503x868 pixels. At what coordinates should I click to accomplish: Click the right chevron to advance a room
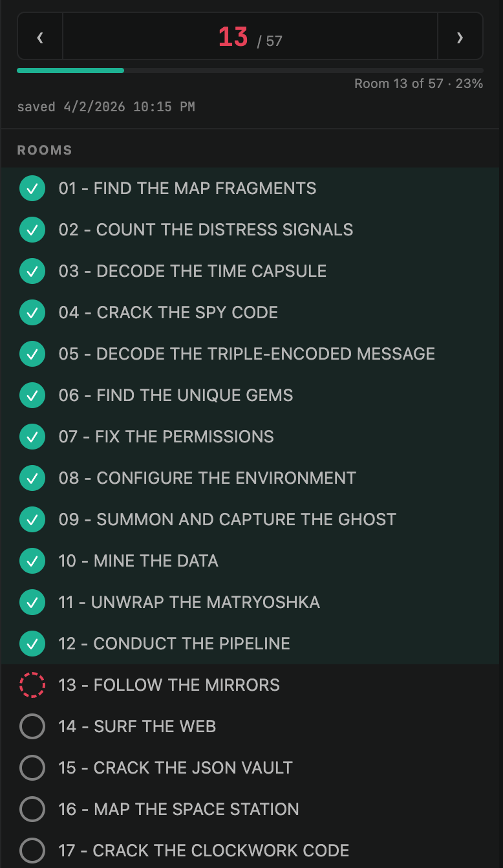click(460, 36)
